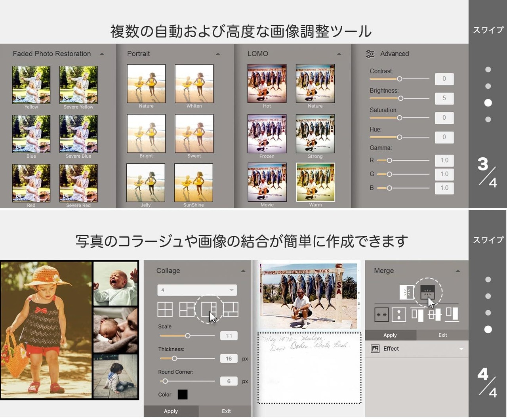
Task: Select the horizontal merge mode icon
Action: 407,292
